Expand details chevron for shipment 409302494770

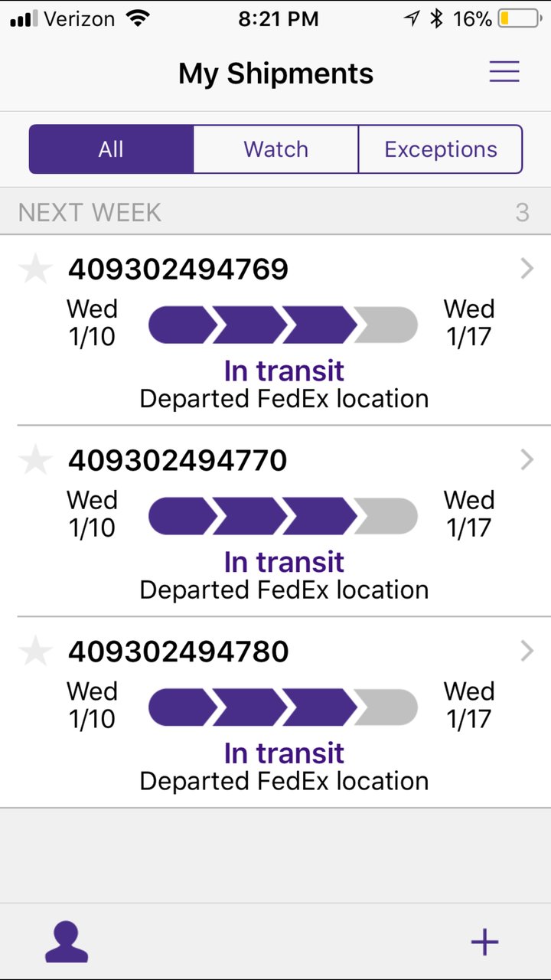[527, 459]
